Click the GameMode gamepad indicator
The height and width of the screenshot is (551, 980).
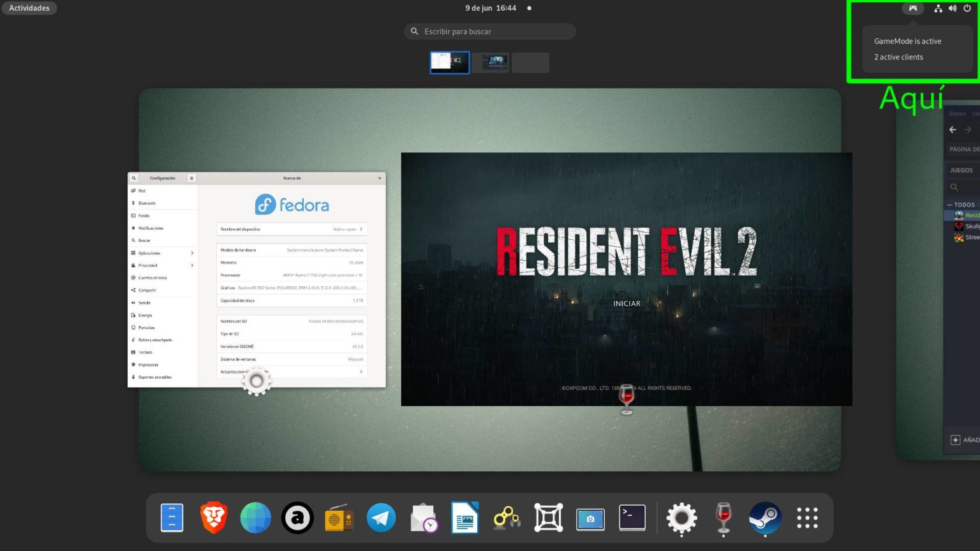coord(913,8)
